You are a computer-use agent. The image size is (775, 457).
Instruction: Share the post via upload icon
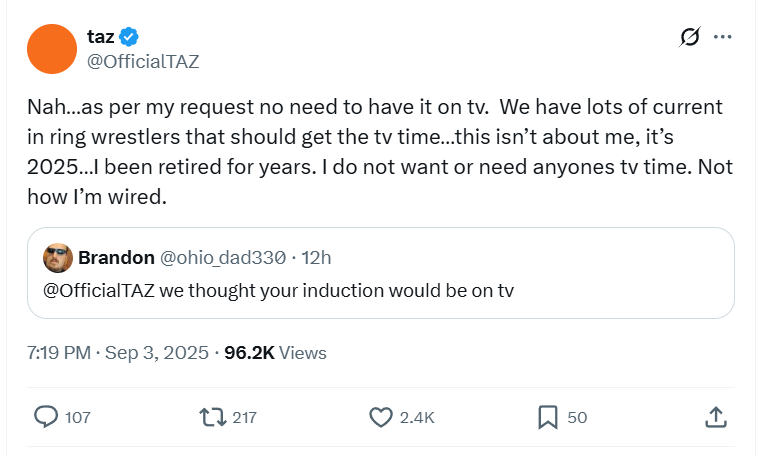(x=715, y=417)
